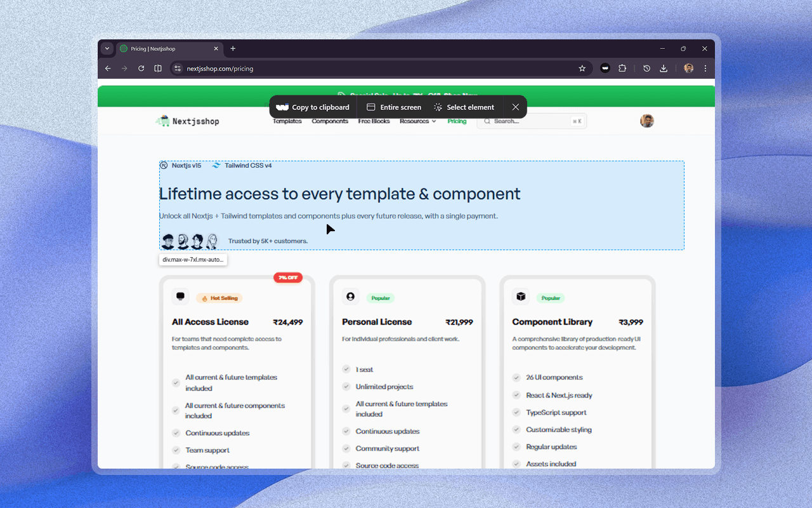Screen dimensions: 812x508
Task: Open the Pricing nav link
Action: (457, 121)
